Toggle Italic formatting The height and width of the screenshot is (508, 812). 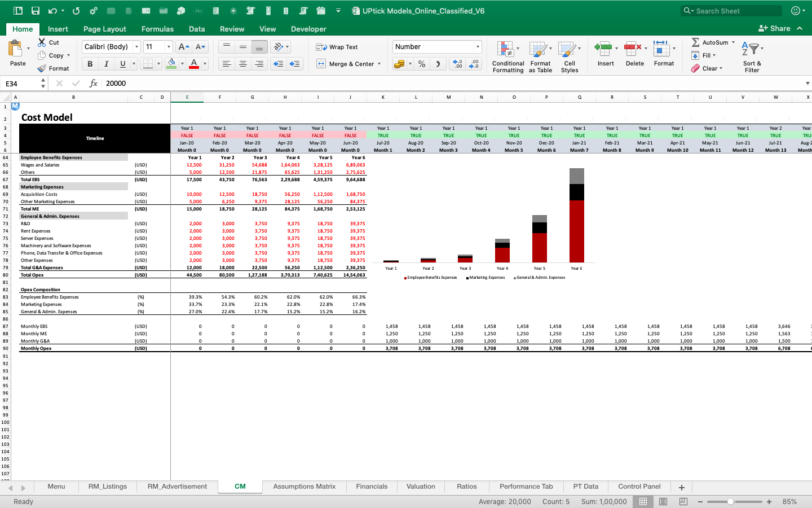[x=106, y=64]
